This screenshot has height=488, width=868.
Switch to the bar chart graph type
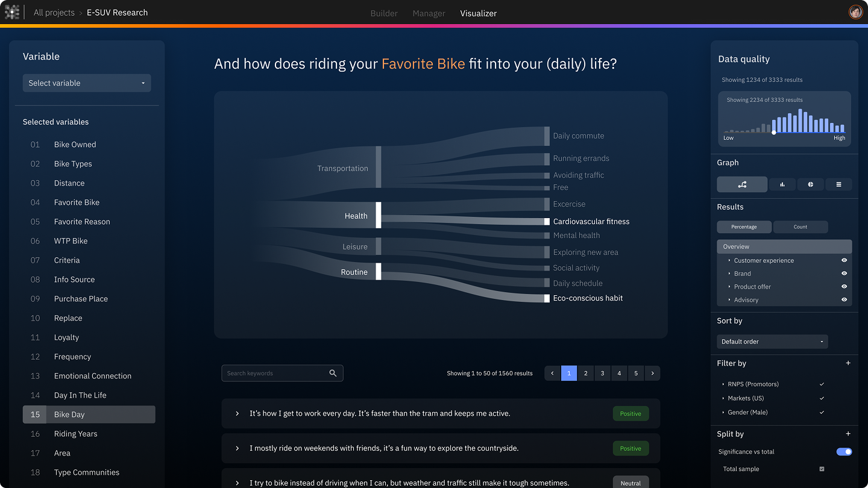782,184
